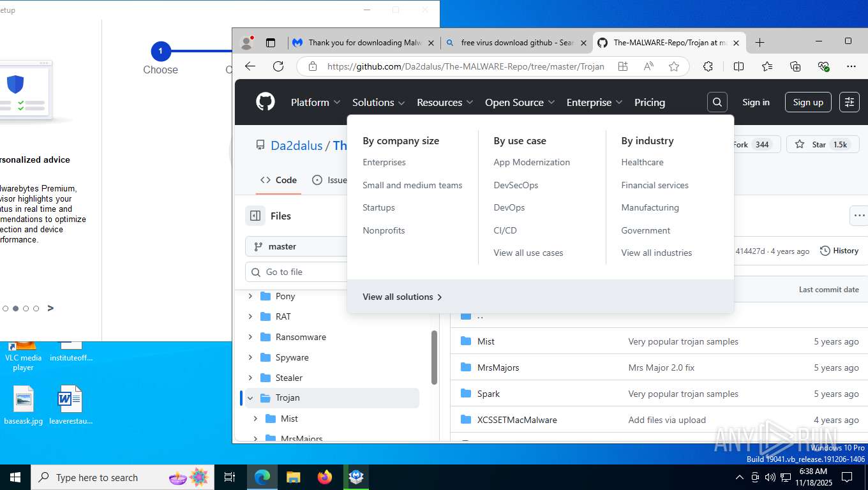Click the GitHub Octocat logo

[266, 102]
